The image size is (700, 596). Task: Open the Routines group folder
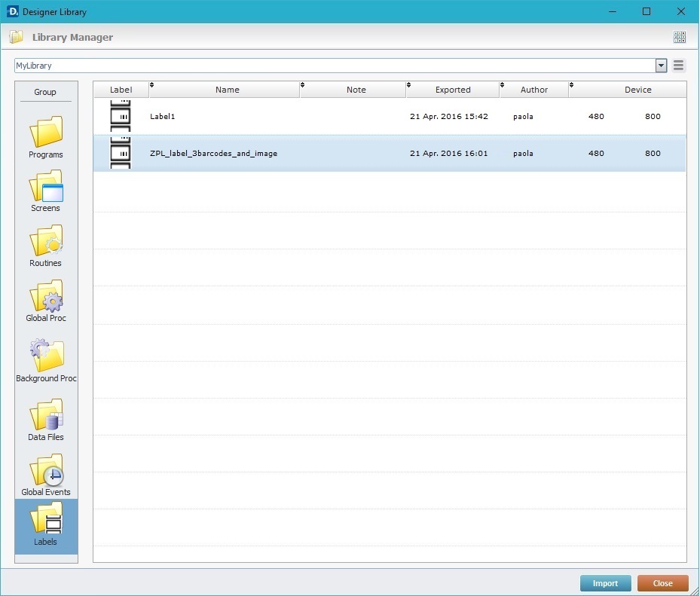tap(46, 246)
